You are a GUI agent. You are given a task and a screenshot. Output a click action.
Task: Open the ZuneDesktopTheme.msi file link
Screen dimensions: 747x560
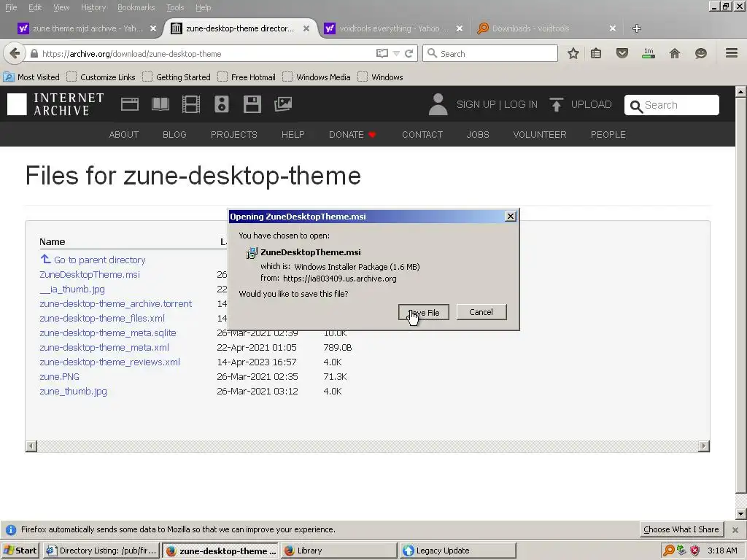point(90,274)
